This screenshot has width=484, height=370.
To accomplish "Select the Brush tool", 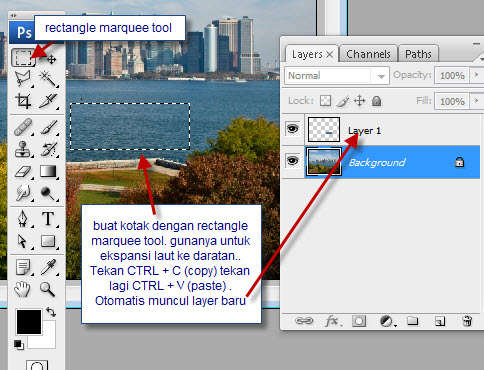I will click(48, 127).
